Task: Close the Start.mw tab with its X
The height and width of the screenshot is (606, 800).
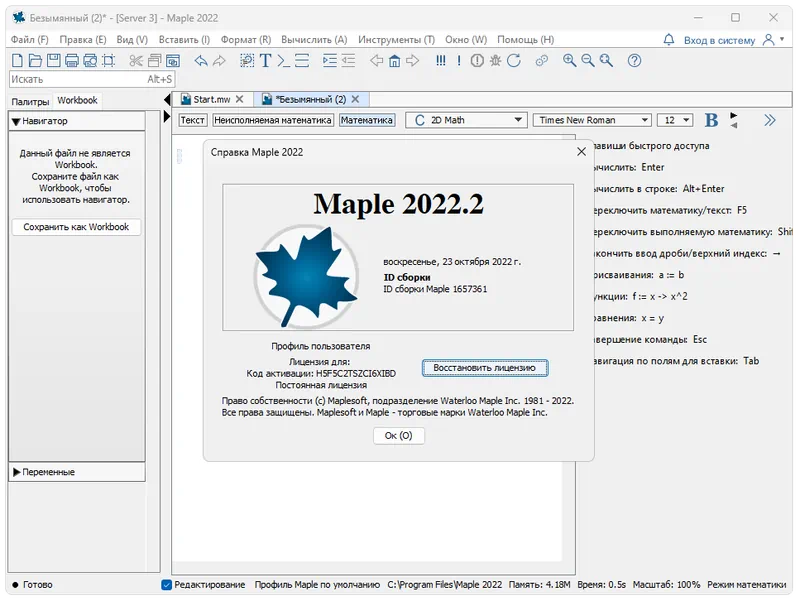Action: (239, 99)
